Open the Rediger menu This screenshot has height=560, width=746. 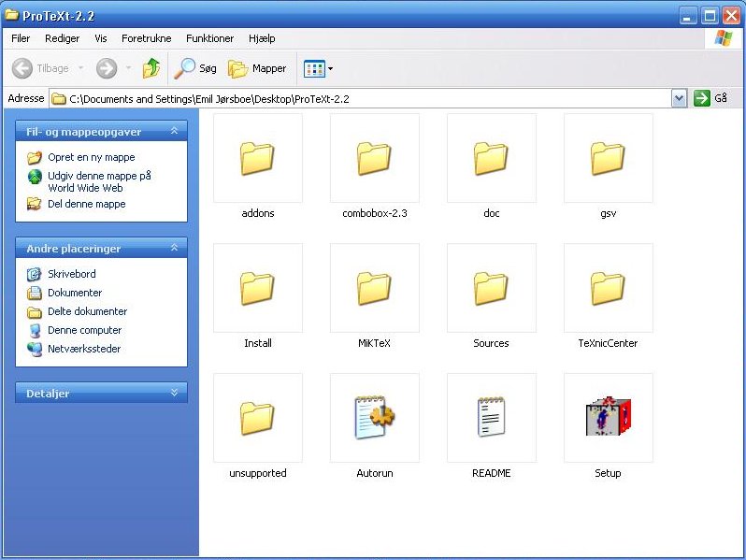tap(62, 38)
